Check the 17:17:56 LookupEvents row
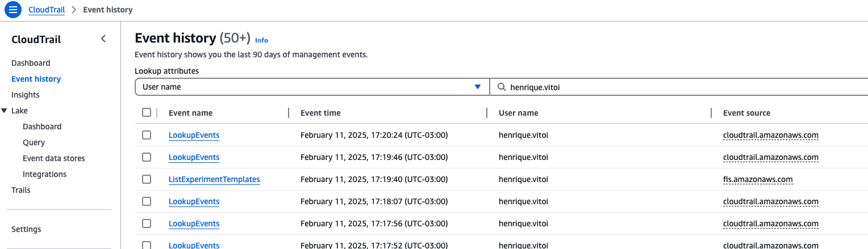 [x=147, y=223]
